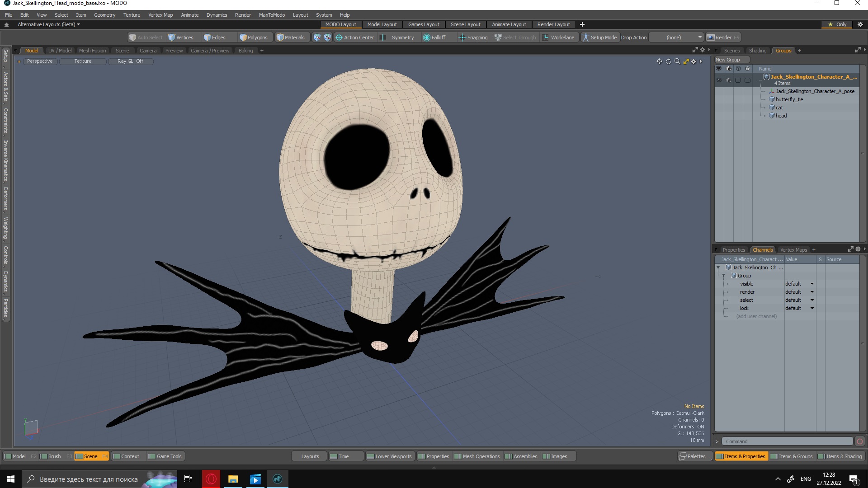Collapse the Jack_Skellington_Ch channels tree node
Viewport: 868px width, 488px height.
click(x=718, y=267)
